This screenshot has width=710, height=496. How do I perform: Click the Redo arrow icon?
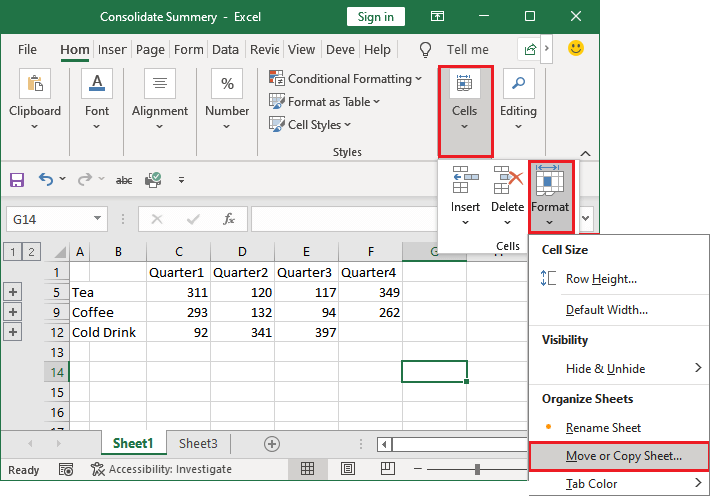pyautogui.click(x=85, y=179)
